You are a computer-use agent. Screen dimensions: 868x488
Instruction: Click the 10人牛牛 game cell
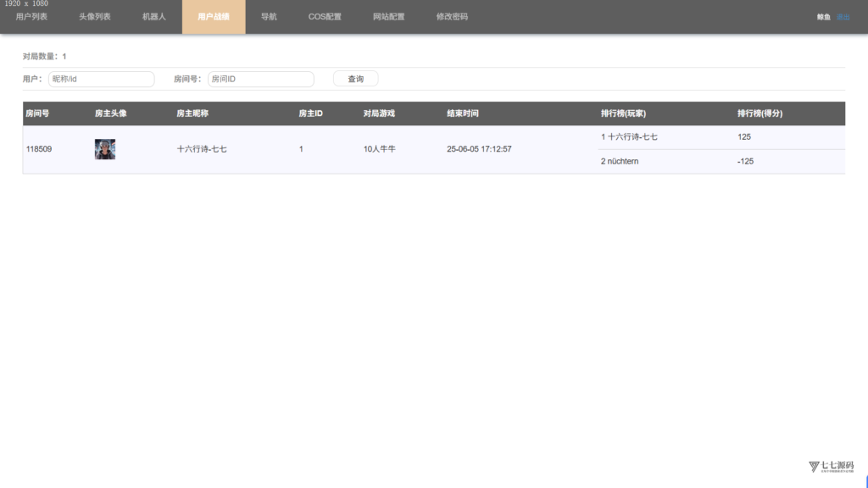click(379, 149)
